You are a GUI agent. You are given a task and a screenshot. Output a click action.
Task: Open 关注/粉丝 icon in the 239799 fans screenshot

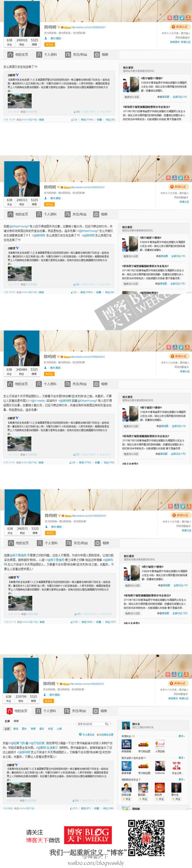tap(67, 711)
